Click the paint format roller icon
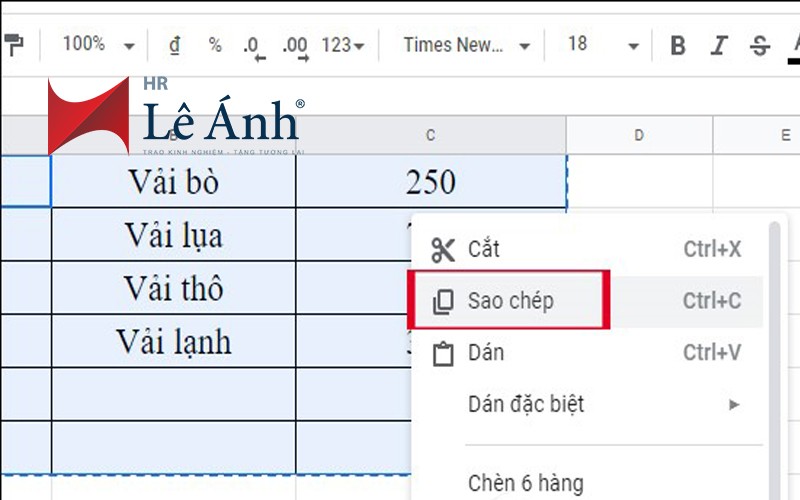This screenshot has width=800, height=500. (13, 45)
